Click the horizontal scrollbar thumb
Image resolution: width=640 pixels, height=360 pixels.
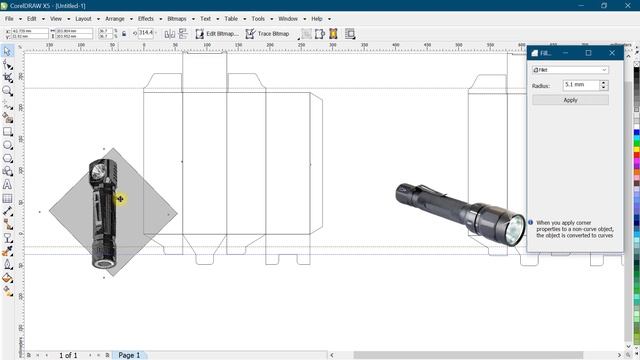click(x=468, y=355)
